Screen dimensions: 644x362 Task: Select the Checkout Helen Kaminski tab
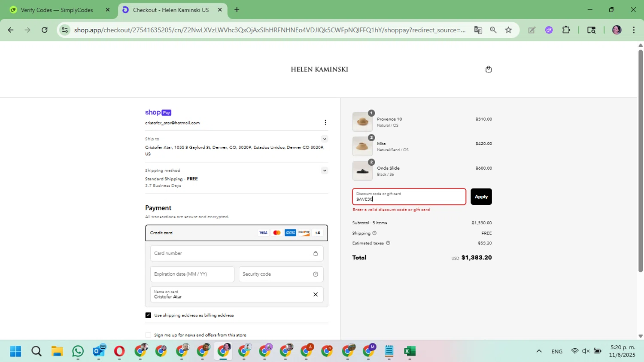(x=171, y=10)
